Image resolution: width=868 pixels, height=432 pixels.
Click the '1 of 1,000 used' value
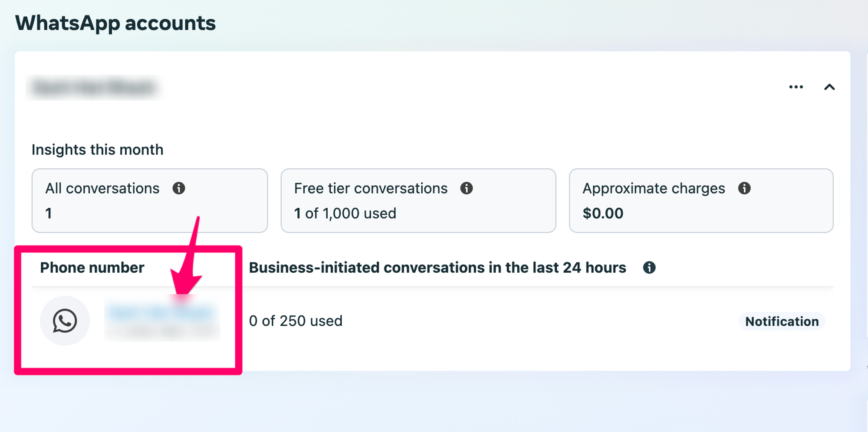point(345,213)
